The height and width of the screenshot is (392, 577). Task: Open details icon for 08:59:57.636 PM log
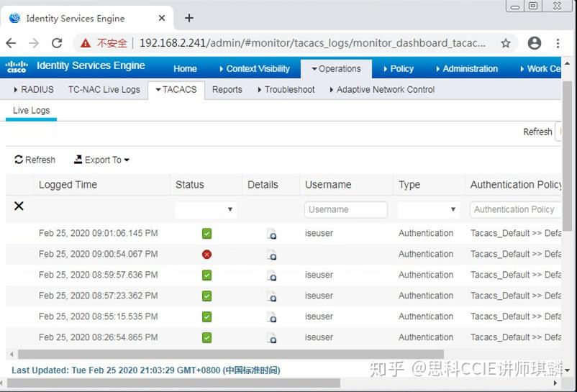271,275
